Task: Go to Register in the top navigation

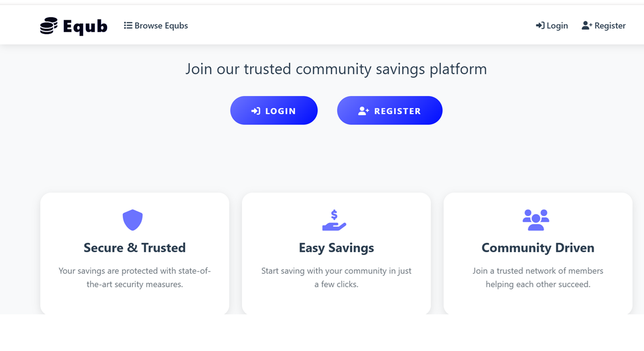Action: 604,25
